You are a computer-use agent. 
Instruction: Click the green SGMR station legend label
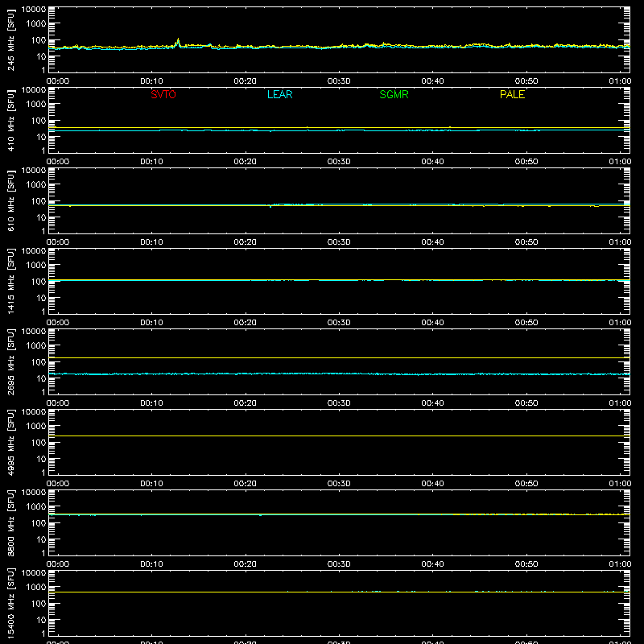coord(394,94)
